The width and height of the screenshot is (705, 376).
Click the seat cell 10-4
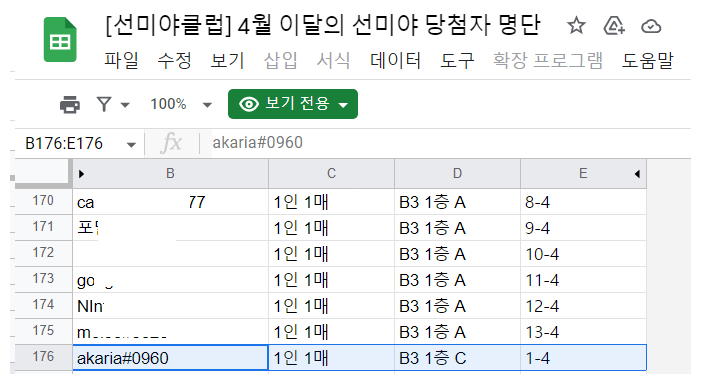pos(583,254)
